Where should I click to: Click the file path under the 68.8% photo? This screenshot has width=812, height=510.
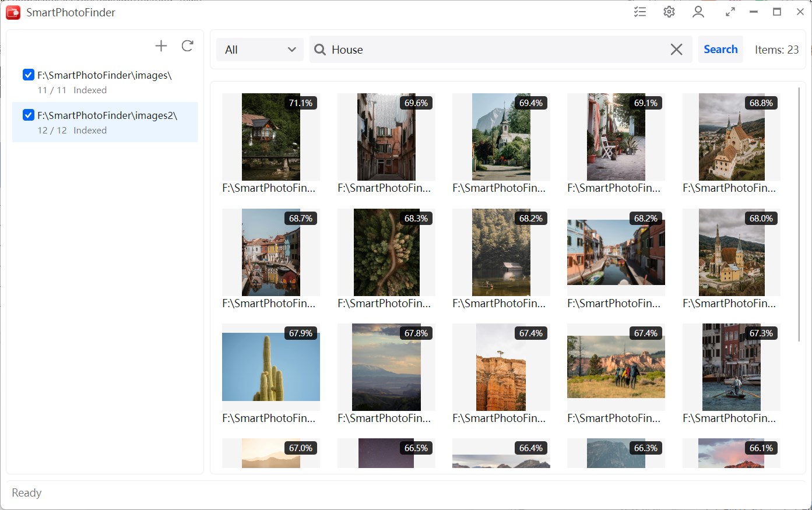tap(729, 188)
